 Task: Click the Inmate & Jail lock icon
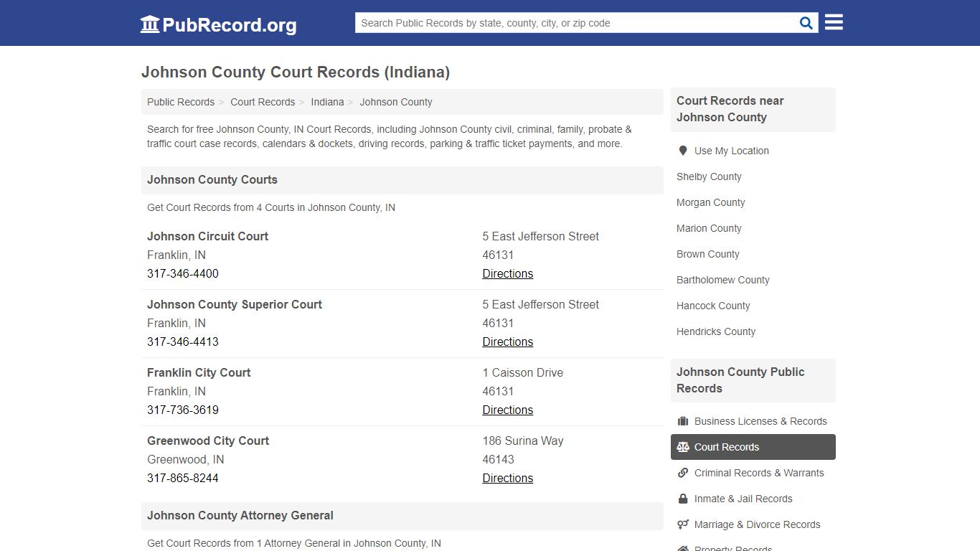coord(683,499)
